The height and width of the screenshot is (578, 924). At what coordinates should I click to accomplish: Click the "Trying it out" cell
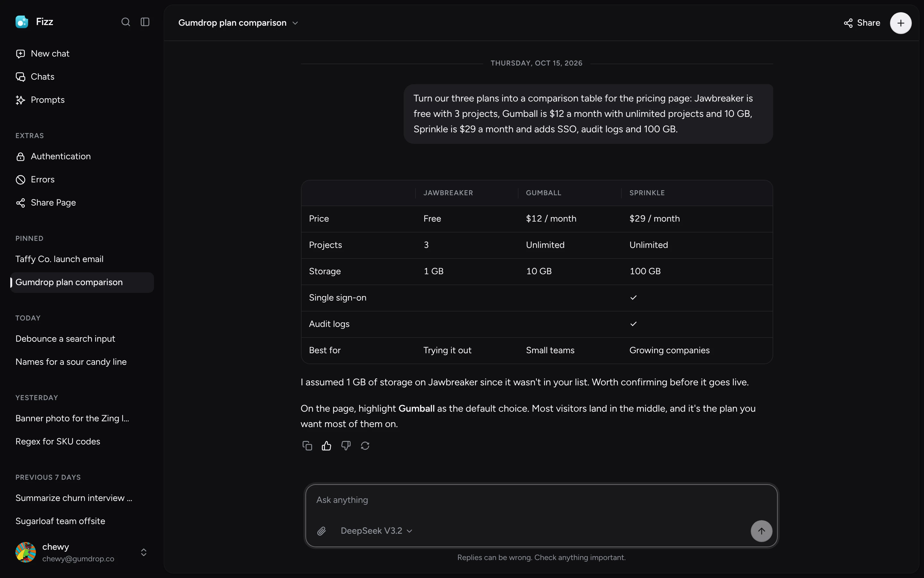coord(448,350)
